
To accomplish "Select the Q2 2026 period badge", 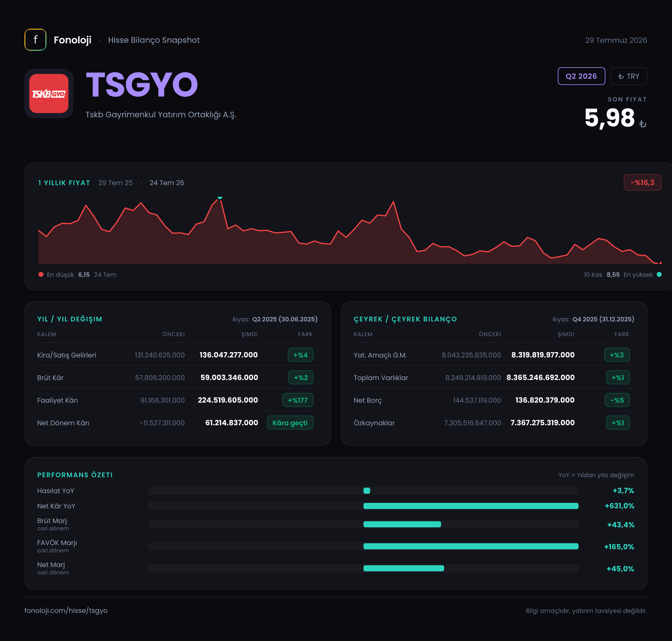I will (x=581, y=76).
